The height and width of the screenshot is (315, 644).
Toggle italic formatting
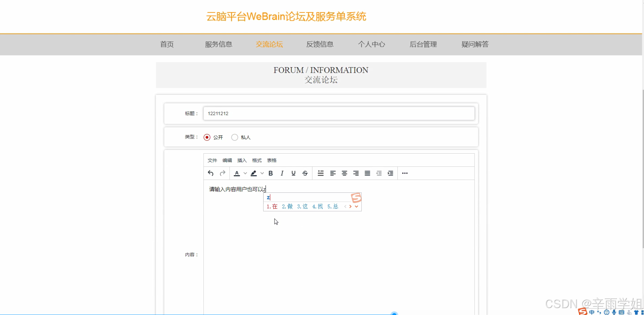click(282, 173)
